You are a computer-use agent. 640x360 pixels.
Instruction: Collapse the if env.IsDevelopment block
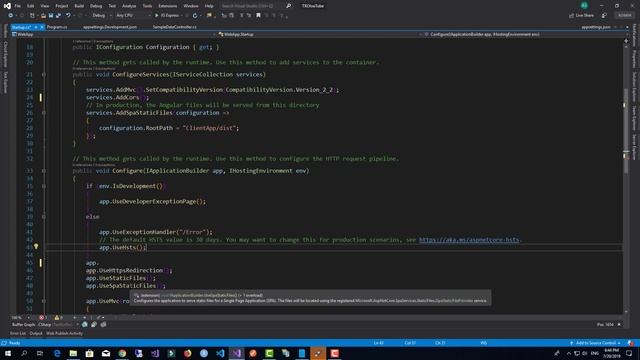(x=44, y=186)
